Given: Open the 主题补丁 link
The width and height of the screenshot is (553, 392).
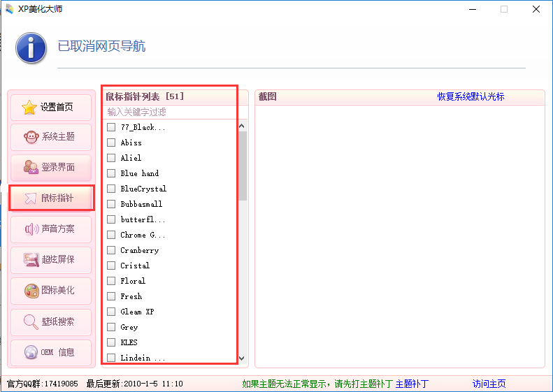Looking at the screenshot, I should [412, 384].
